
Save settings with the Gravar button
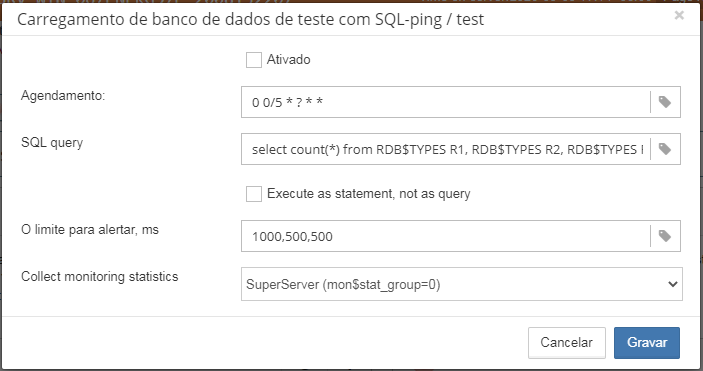click(x=647, y=343)
